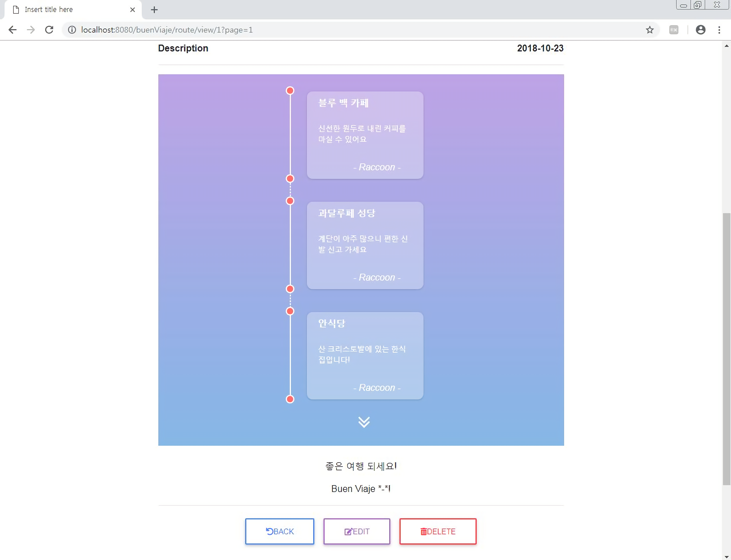This screenshot has height=560, width=731.
Task: Open a new browser tab
Action: 154,10
